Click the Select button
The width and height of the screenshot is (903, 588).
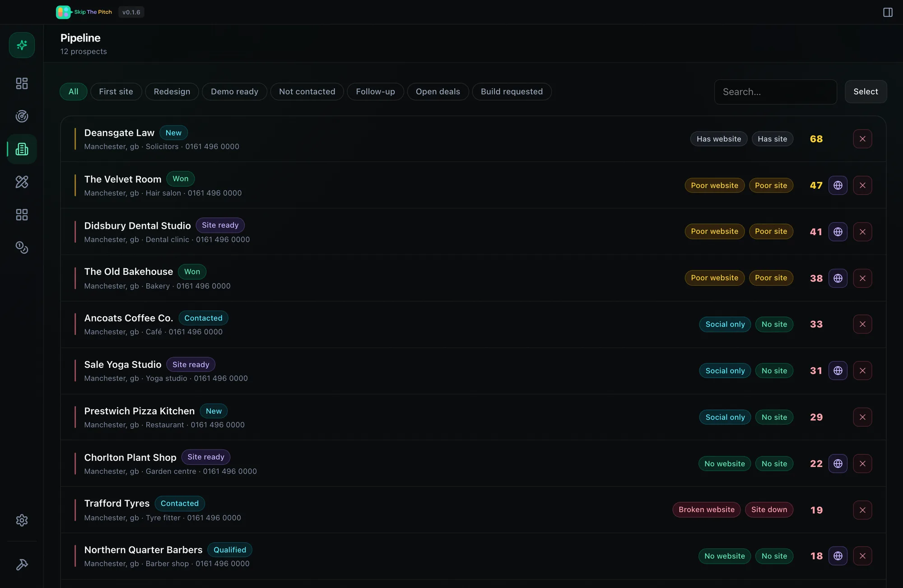[x=866, y=92]
